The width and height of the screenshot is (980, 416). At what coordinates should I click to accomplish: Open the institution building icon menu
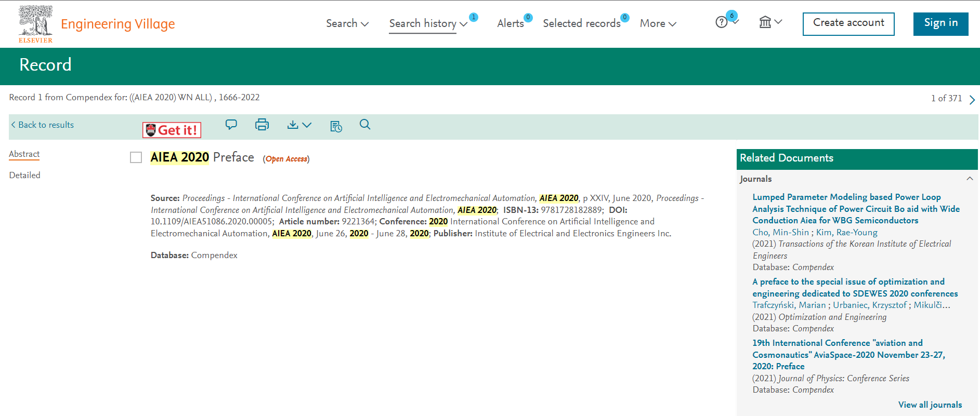point(770,22)
